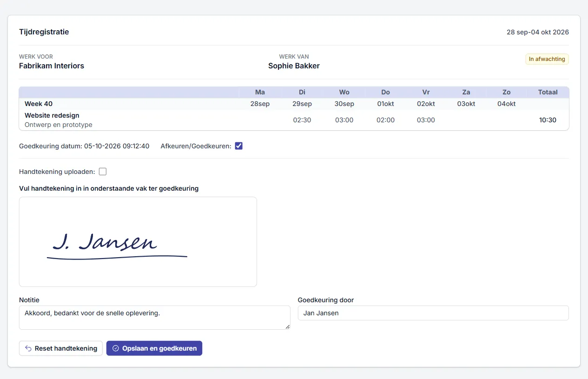Click the 10:30 total hours value

point(548,120)
